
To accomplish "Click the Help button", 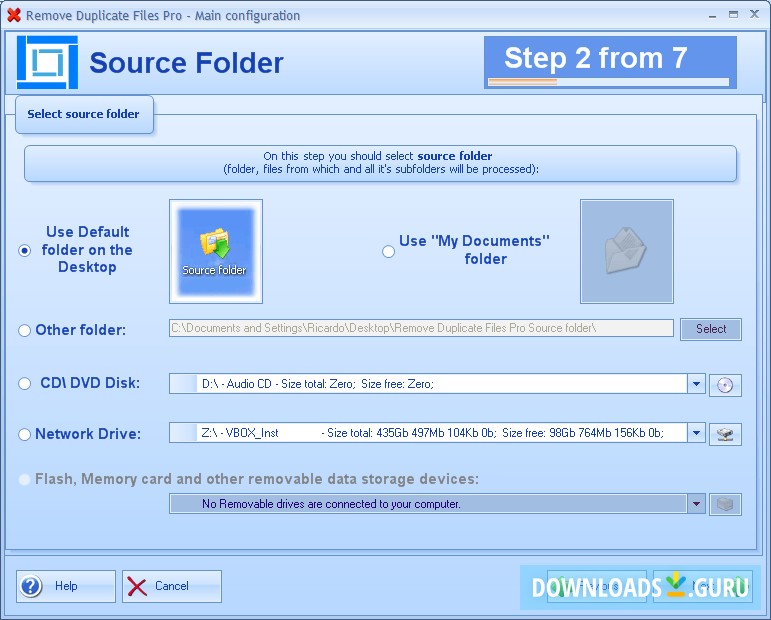I will pos(66,586).
